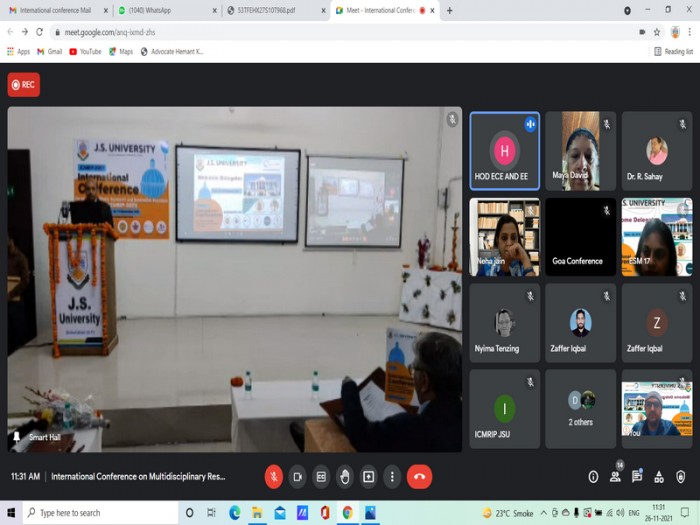Raise hand using the hand icon
This screenshot has height=525, width=700.
(x=345, y=477)
